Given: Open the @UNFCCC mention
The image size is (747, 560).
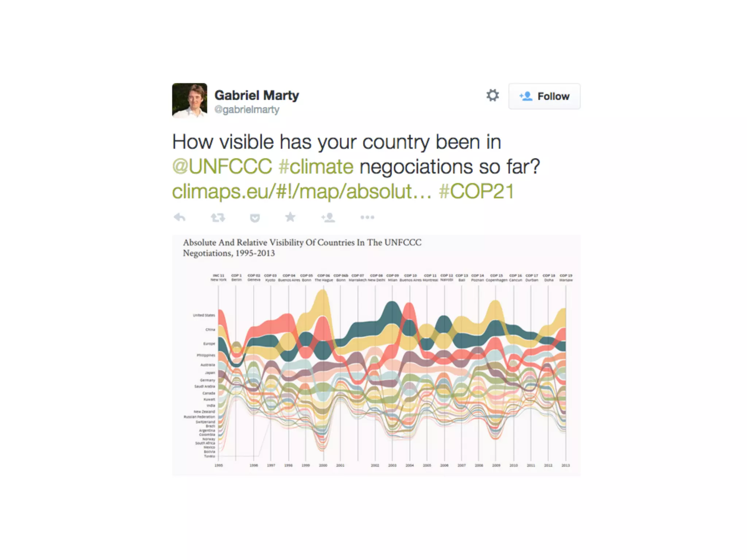Looking at the screenshot, I should point(222,167).
